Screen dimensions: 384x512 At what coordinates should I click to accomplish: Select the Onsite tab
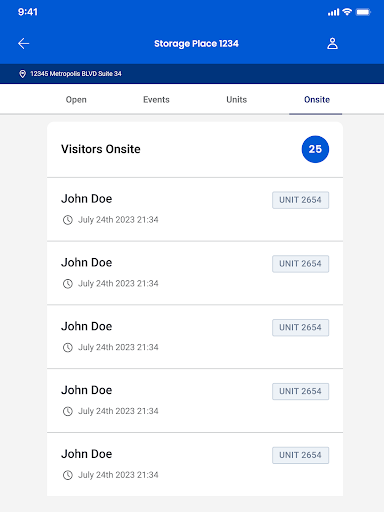coord(317,100)
